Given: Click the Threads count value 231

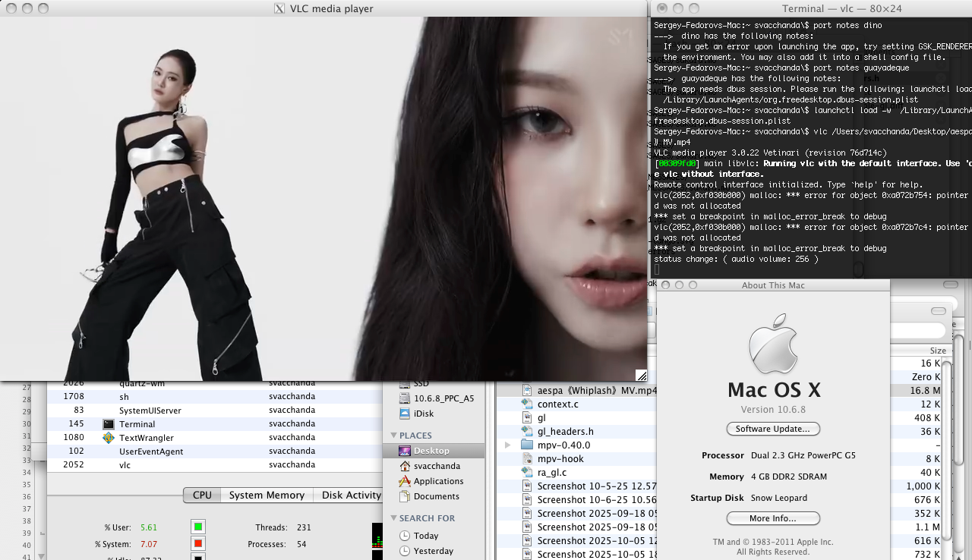Looking at the screenshot, I should [x=304, y=527].
